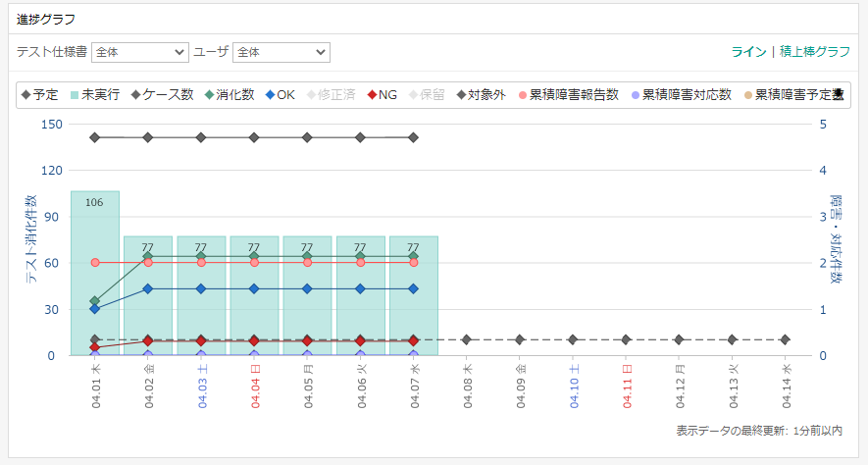The width and height of the screenshot is (868, 465).
Task: Open the テスト仕様書 dropdown
Action: click(140, 52)
